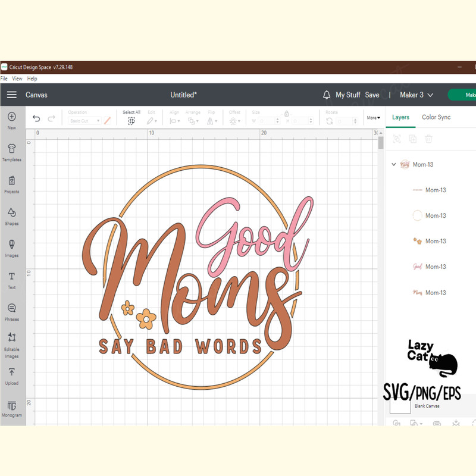
Task: Click the Save option
Action: coord(372,95)
